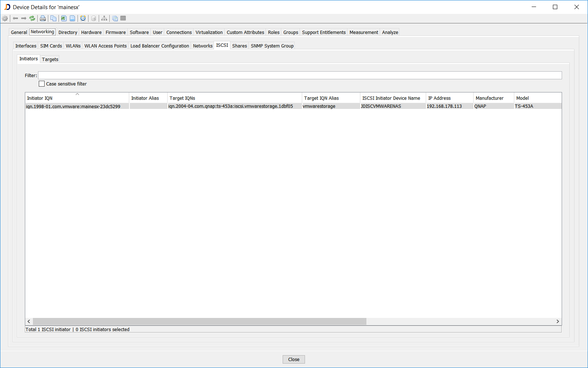Click the alarm clock toolbar icon
This screenshot has width=588, height=368.
[83, 18]
